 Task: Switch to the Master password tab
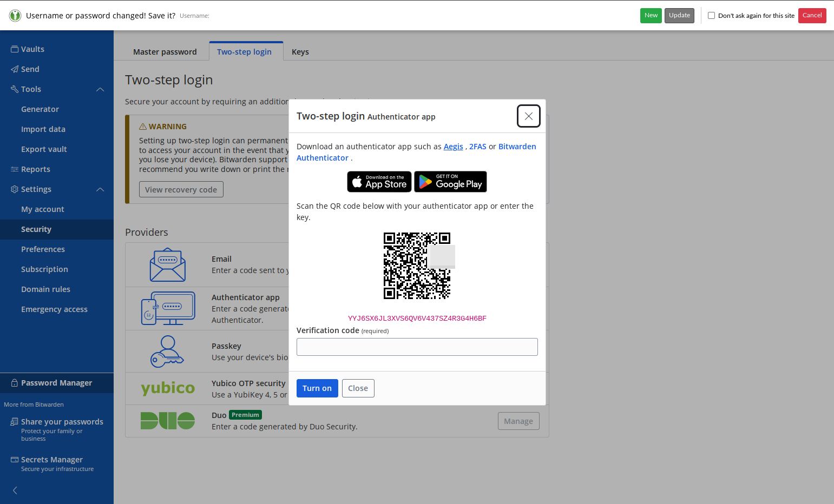[165, 52]
